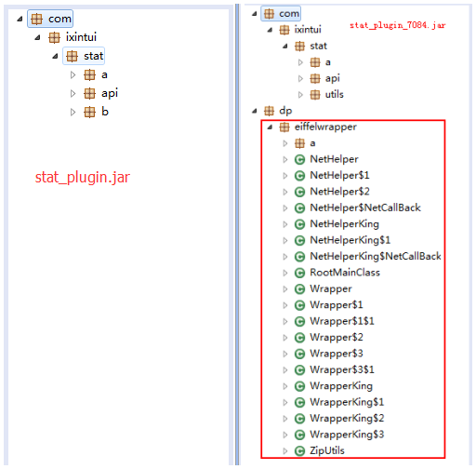Select WrapperKing$3 class label
The height and width of the screenshot is (469, 476).
(x=347, y=435)
